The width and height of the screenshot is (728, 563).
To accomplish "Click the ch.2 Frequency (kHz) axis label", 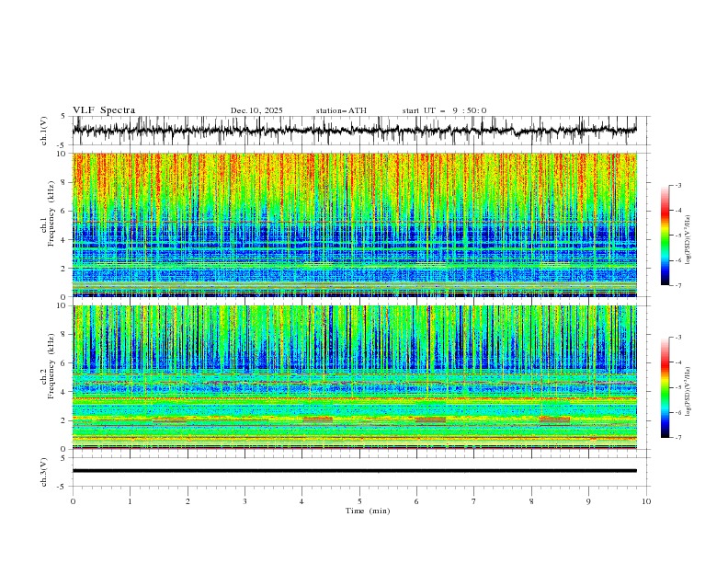I will pos(48,366).
